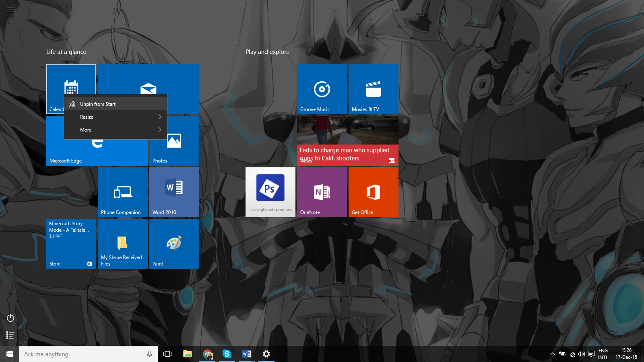Open Settings gear on the taskbar
Image resolution: width=644 pixels, height=362 pixels.
pos(266,354)
